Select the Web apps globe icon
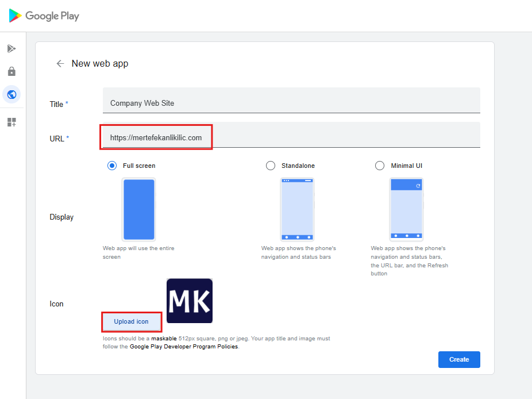This screenshot has height=399, width=532. 11,94
